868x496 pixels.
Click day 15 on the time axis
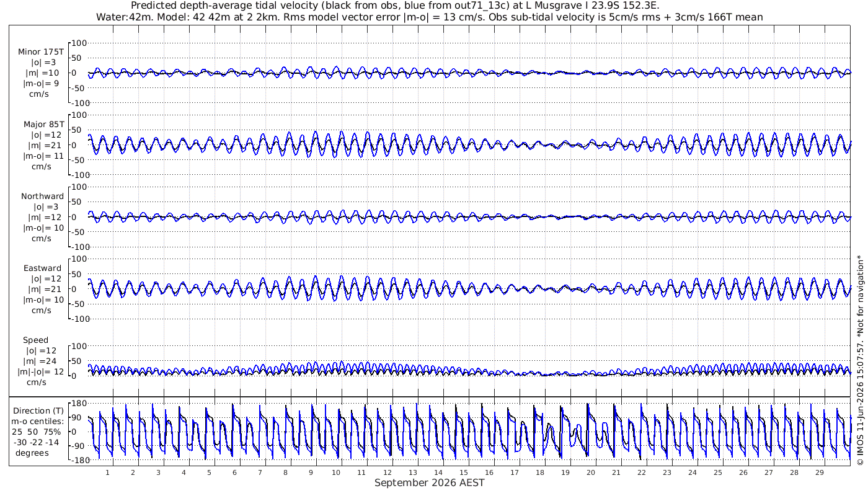[463, 472]
